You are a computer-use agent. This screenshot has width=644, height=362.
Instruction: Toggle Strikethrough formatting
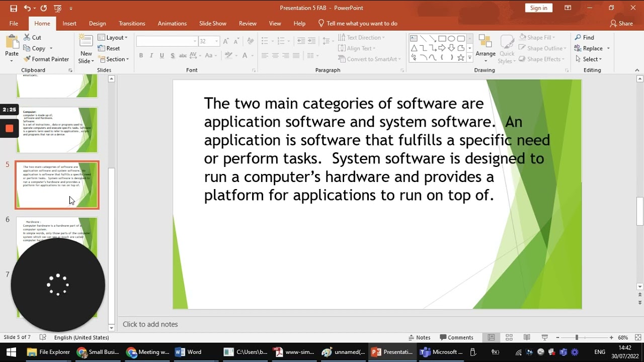coord(183,55)
